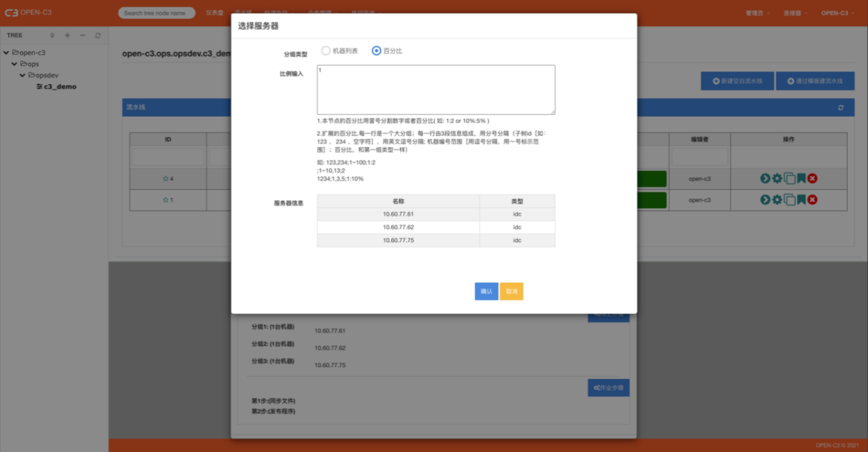Click the refresh icon on the 流水线 bar
Screen dimensions: 868x452
coord(841,108)
